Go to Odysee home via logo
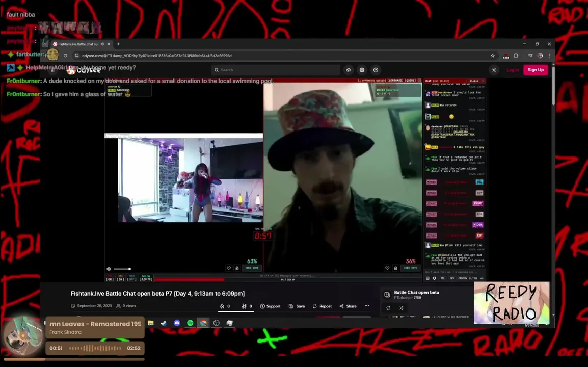This screenshot has height=367, width=588. [84, 70]
